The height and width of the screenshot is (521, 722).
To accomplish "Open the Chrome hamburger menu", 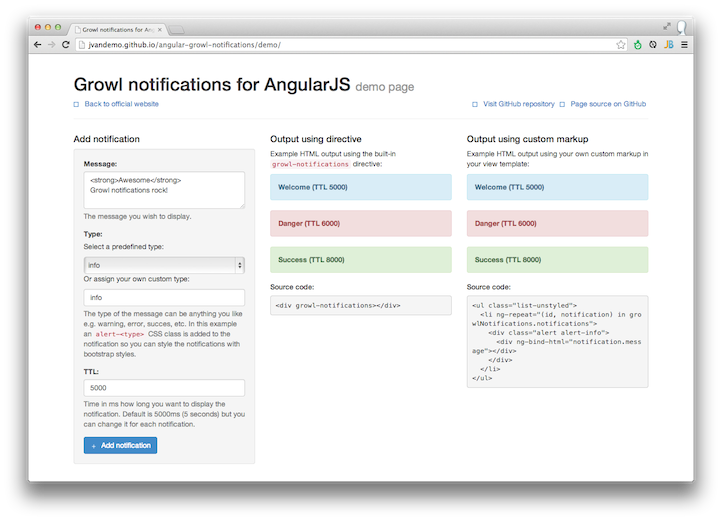I will (684, 45).
